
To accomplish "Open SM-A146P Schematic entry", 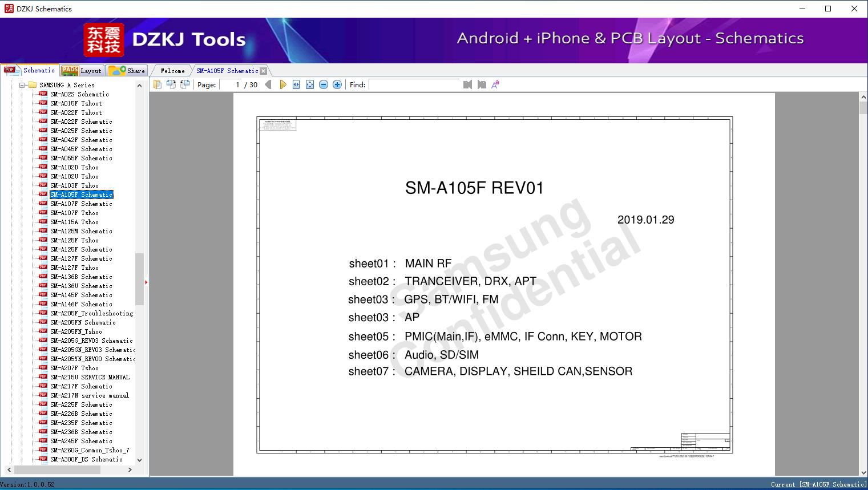I will pos(81,304).
